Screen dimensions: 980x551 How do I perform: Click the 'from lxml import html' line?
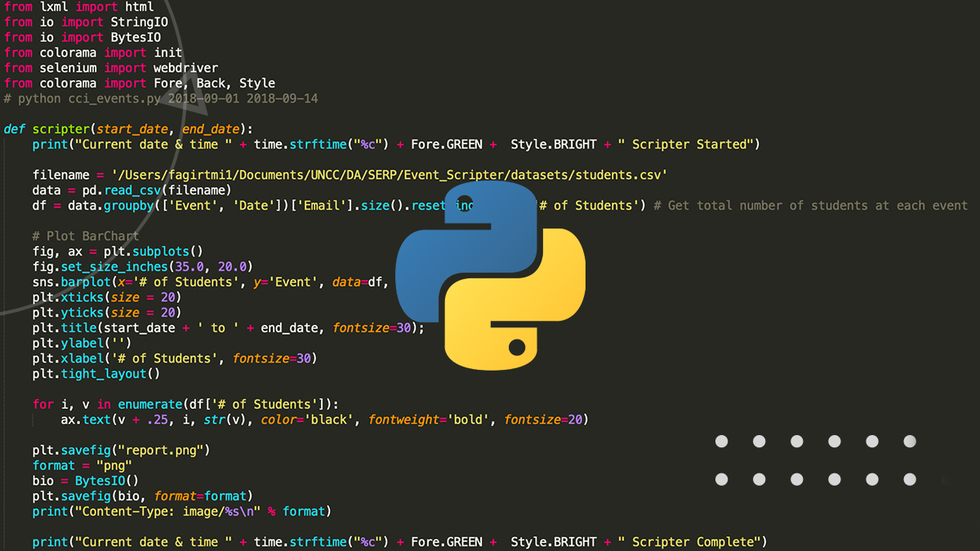pos(78,7)
